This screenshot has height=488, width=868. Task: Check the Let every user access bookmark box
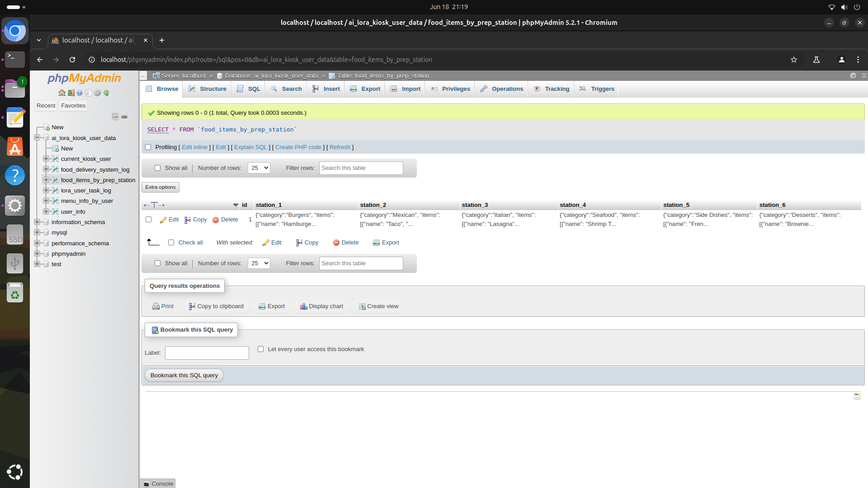click(x=260, y=349)
